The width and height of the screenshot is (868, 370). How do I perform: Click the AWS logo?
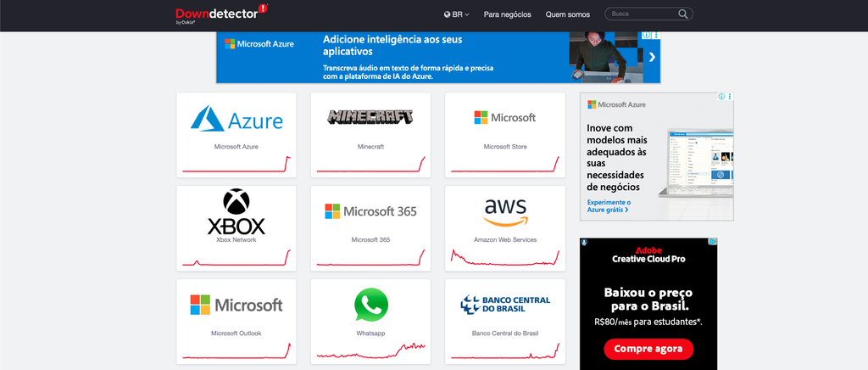click(505, 212)
